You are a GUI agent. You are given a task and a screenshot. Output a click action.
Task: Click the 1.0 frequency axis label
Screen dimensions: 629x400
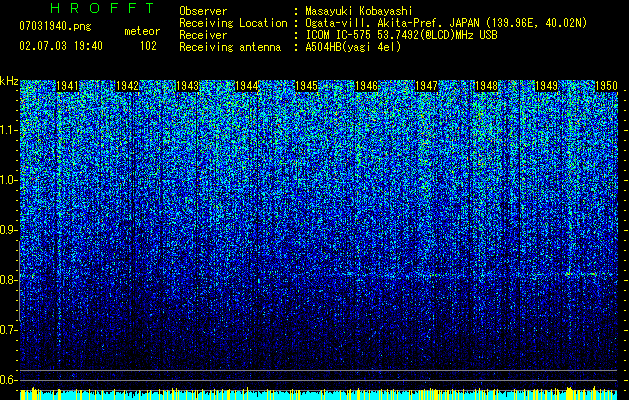tap(8, 180)
